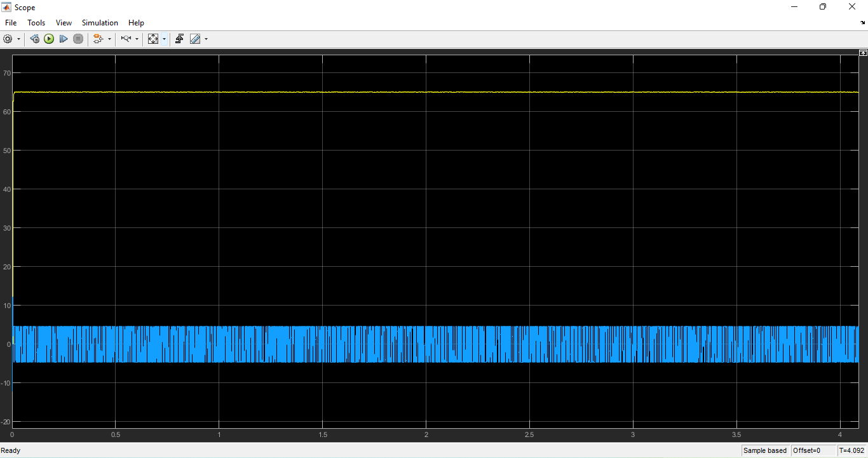Open the Cursor Measurements ruler icon
868x458 pixels.
pos(195,39)
